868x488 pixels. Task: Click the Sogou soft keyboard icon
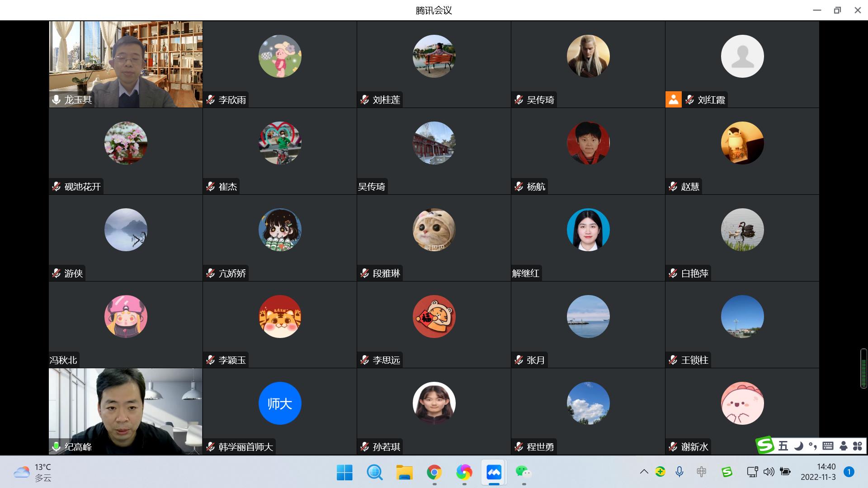point(828,446)
